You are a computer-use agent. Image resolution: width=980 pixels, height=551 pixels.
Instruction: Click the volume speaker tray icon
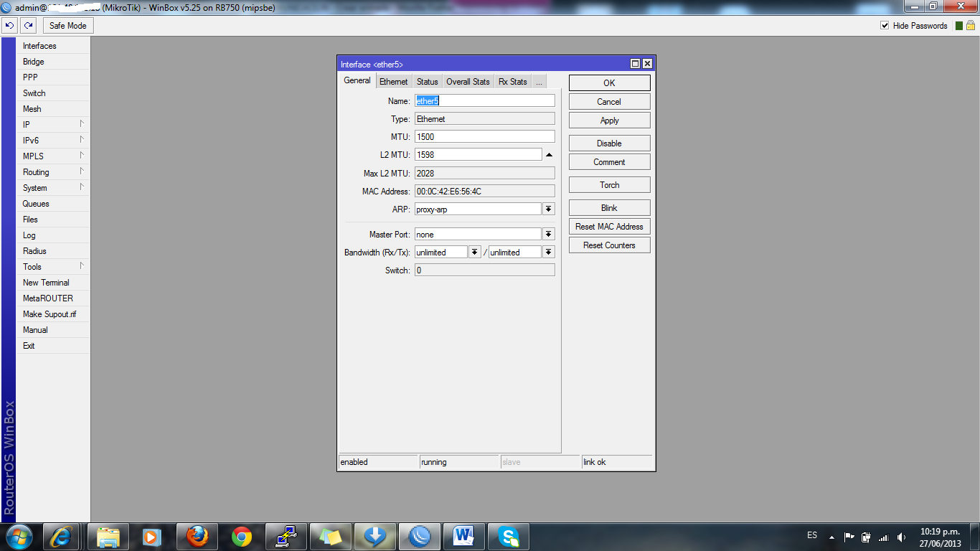(900, 537)
